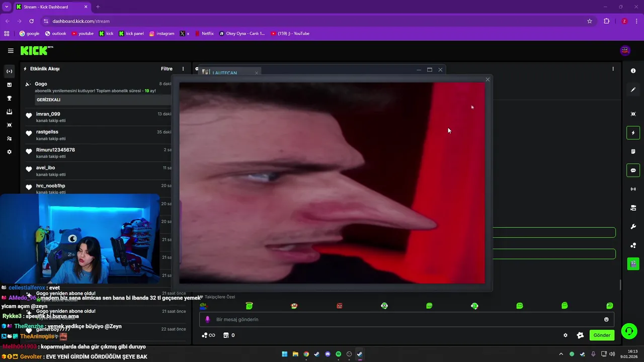Open the Chrome apps grid shortcut
The width and height of the screenshot is (644, 362).
click(7, 34)
